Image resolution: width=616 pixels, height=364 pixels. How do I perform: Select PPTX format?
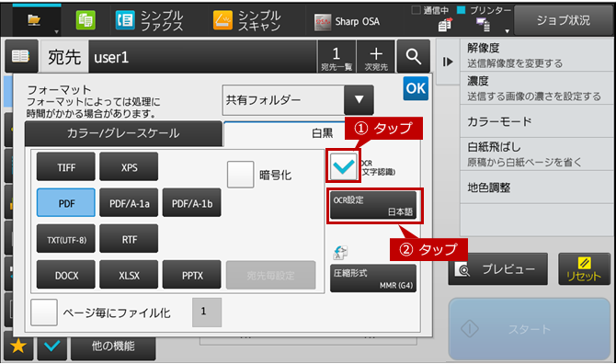[x=192, y=275]
